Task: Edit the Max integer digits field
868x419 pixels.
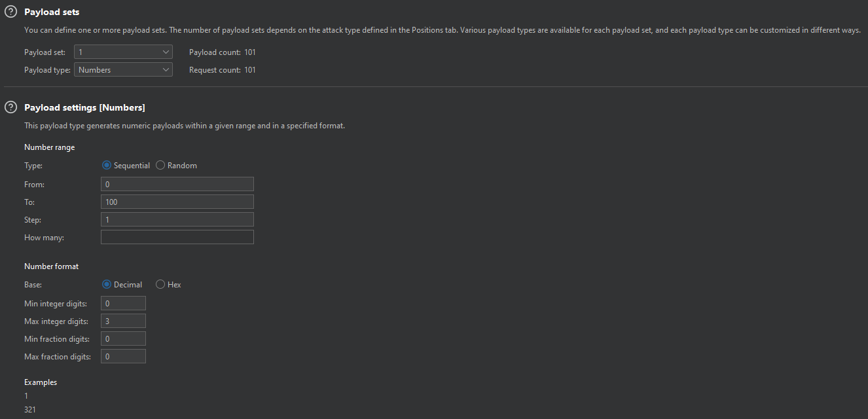Action: tap(123, 321)
